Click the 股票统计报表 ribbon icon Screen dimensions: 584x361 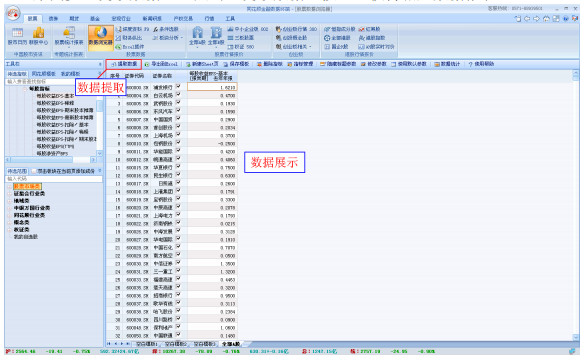coord(69,36)
